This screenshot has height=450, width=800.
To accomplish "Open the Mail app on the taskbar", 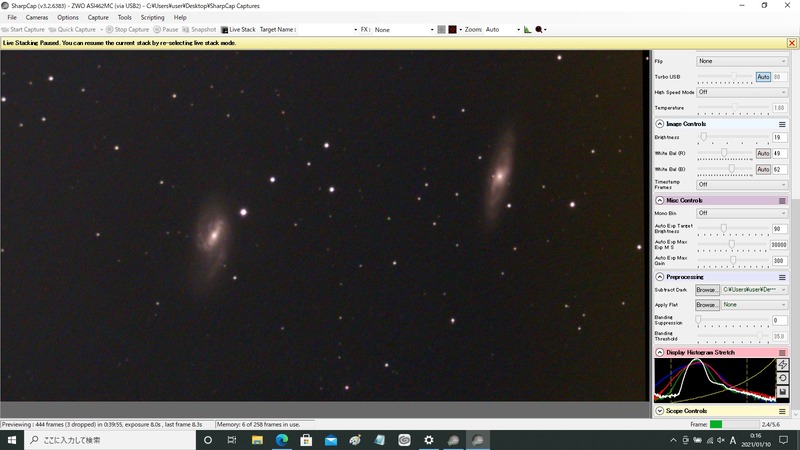I will (x=331, y=440).
